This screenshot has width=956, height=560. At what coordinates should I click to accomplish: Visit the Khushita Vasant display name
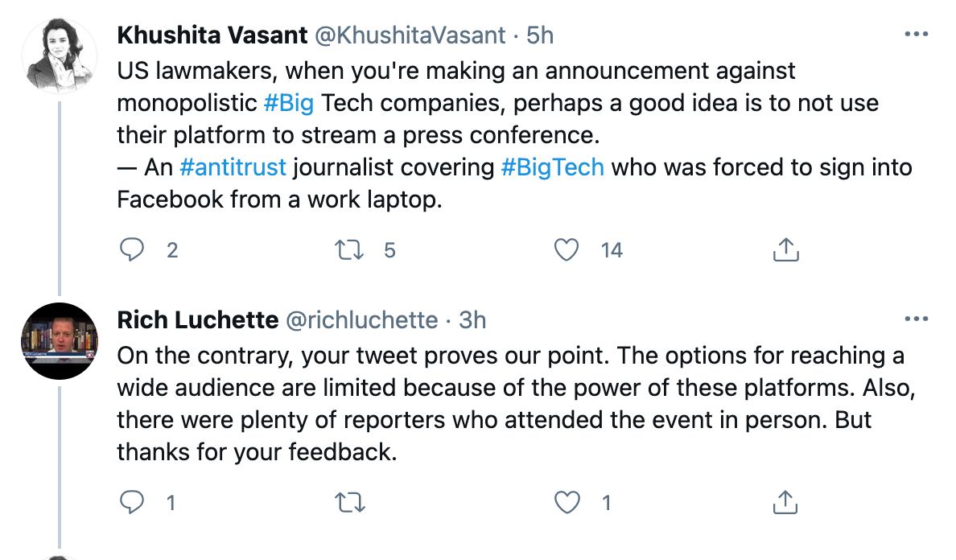coord(212,35)
